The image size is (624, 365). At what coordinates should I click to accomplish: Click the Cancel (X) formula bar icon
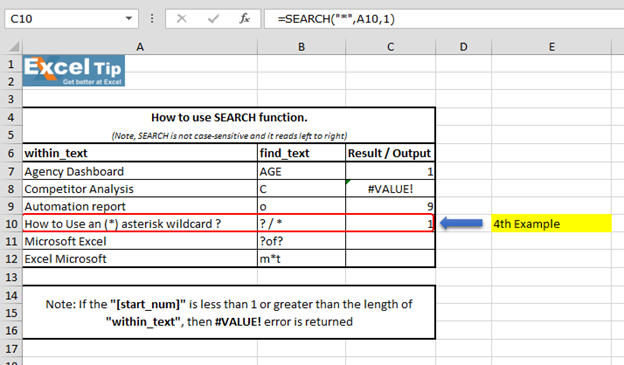coord(181,19)
